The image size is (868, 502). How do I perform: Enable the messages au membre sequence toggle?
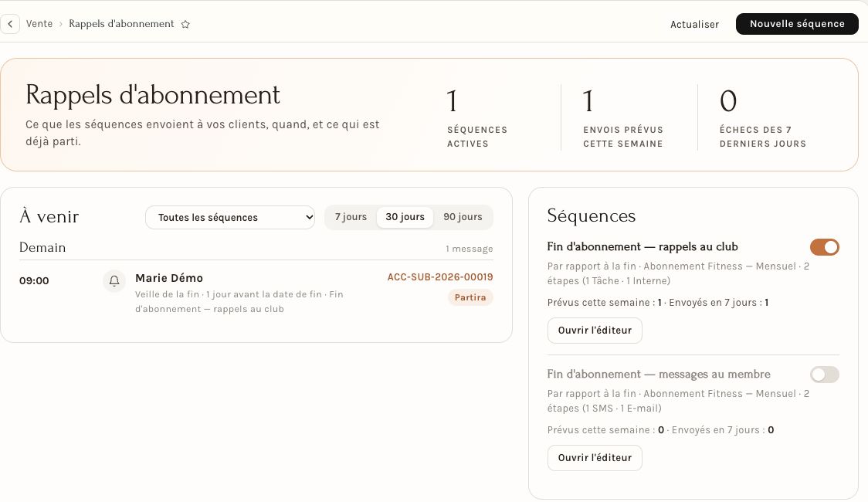[x=824, y=375]
